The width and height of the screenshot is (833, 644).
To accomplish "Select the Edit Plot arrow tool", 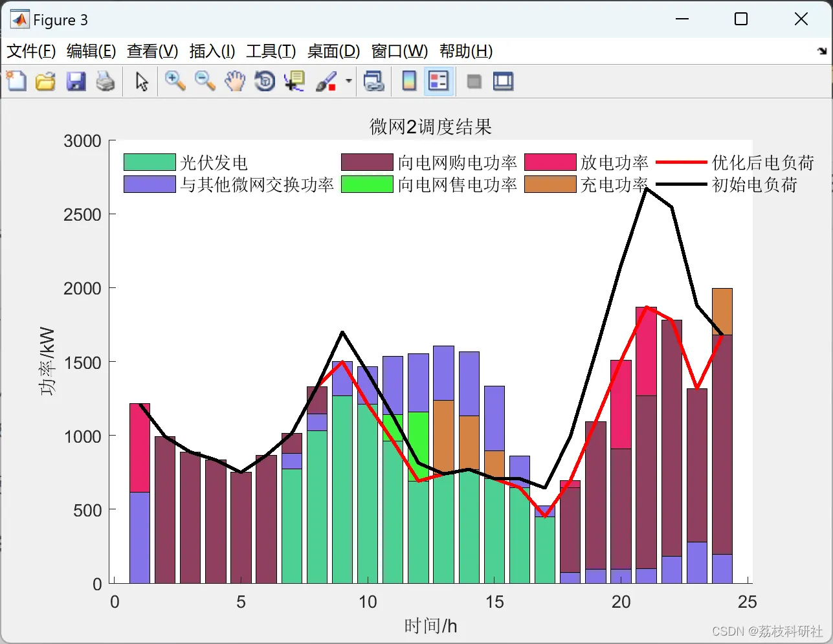I will point(142,82).
